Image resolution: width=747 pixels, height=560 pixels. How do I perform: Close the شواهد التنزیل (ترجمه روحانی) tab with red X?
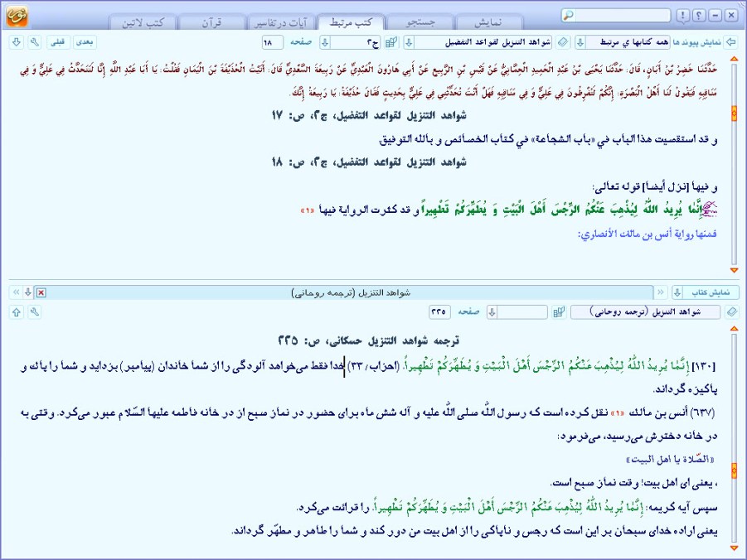click(x=41, y=292)
